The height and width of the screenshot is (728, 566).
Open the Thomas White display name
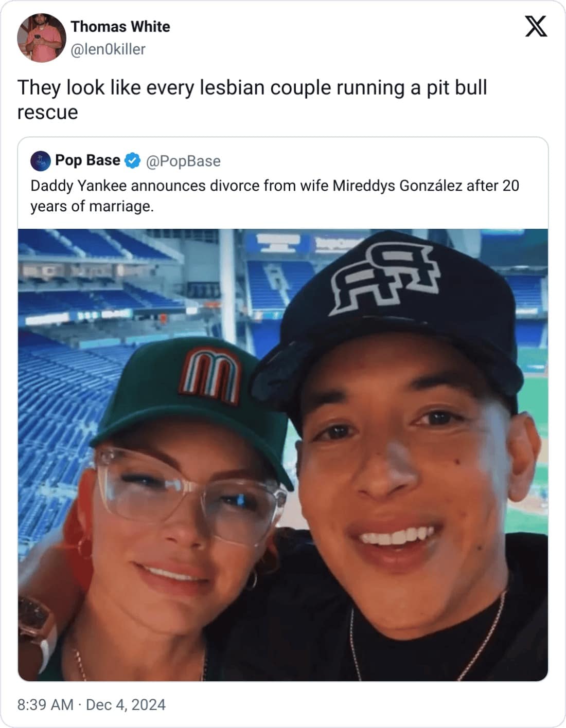coord(120,27)
